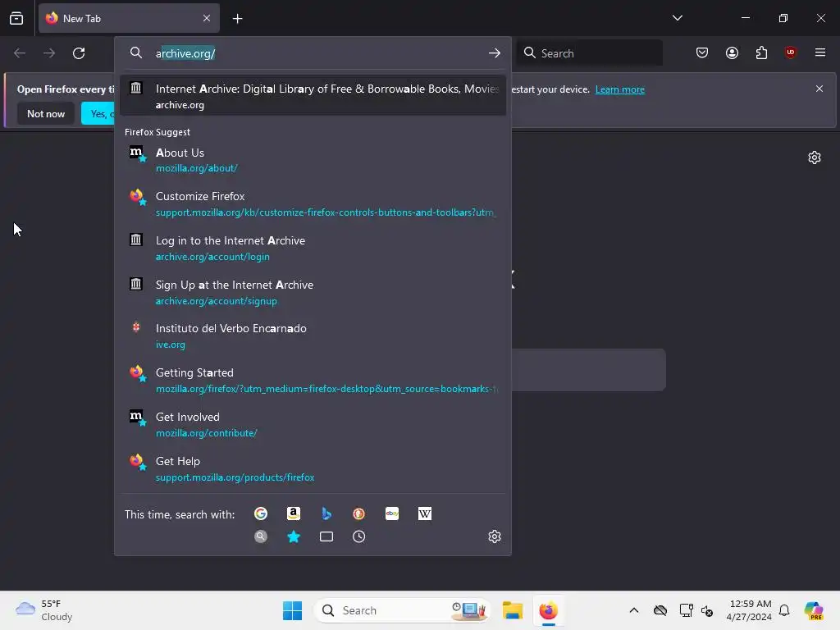
Task: Go forward one page
Action: pos(49,53)
